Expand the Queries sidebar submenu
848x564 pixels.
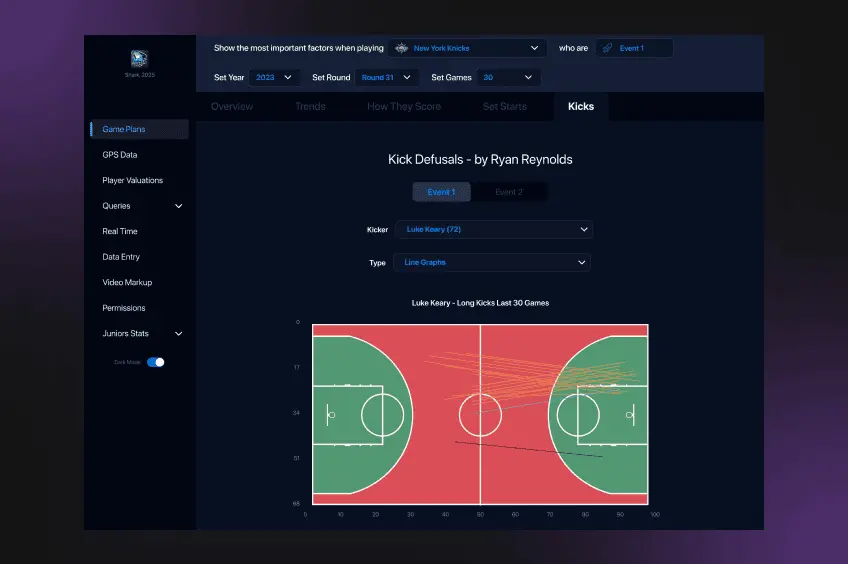(x=179, y=206)
